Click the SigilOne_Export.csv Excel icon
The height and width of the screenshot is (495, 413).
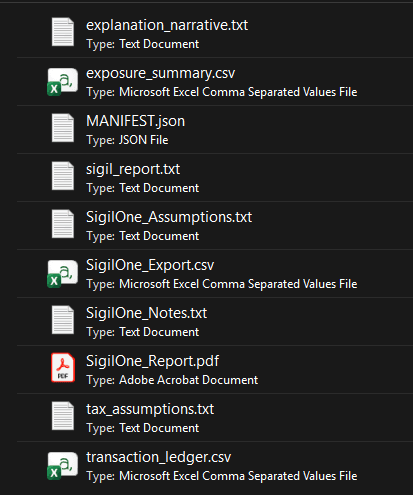pos(63,274)
